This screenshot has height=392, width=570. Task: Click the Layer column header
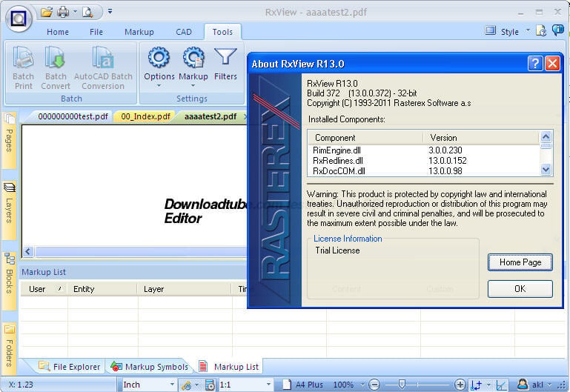185,289
